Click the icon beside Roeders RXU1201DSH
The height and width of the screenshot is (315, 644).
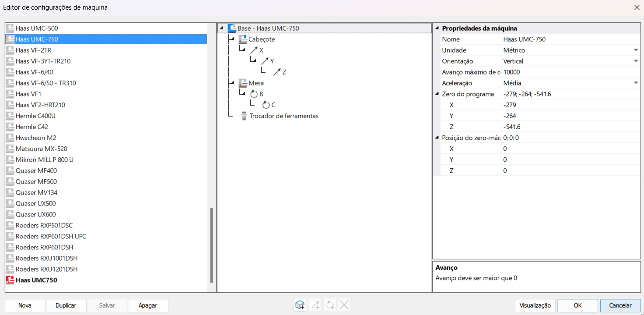coord(10,269)
